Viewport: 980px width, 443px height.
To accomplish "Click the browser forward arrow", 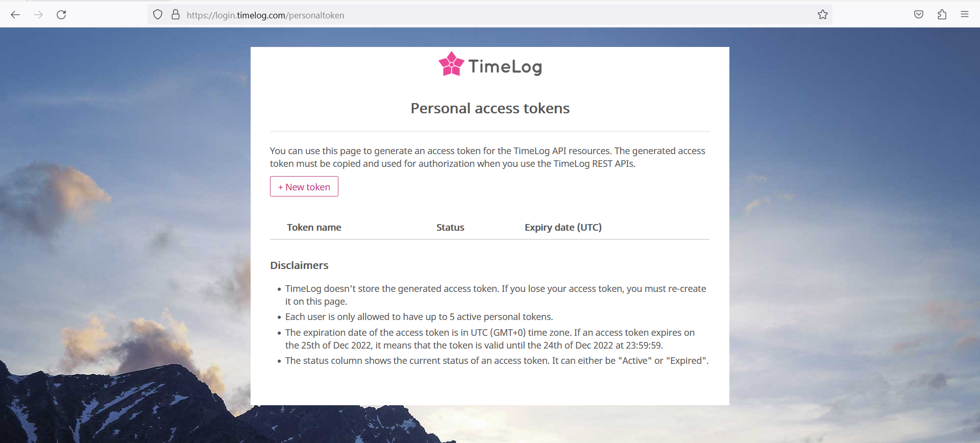I will tap(38, 15).
